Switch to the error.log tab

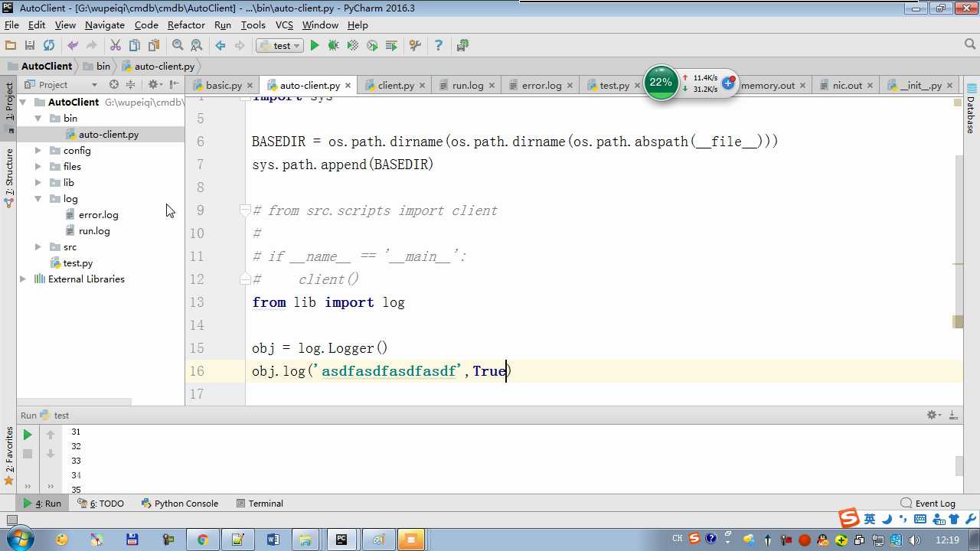(541, 86)
